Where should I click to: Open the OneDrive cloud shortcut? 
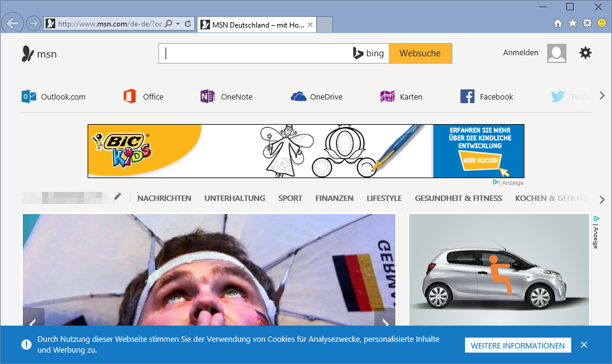(x=298, y=97)
